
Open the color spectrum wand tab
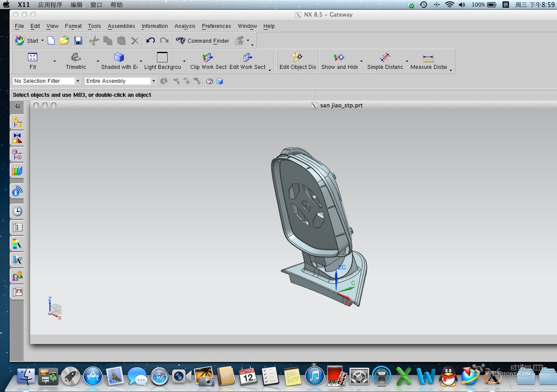(17, 243)
